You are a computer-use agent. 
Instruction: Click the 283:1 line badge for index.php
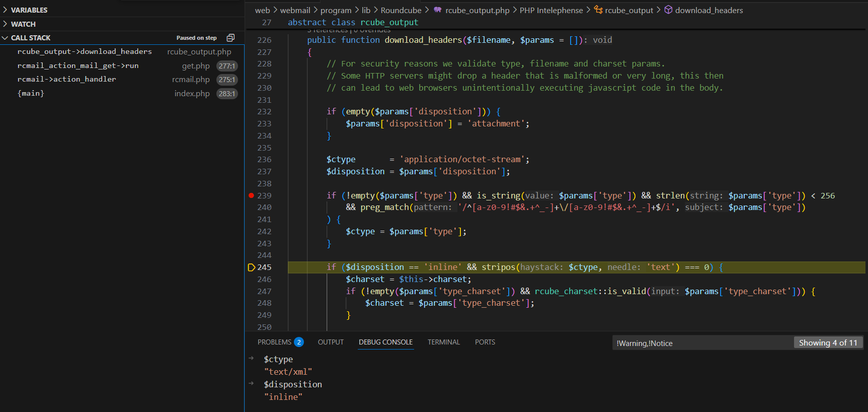[227, 94]
